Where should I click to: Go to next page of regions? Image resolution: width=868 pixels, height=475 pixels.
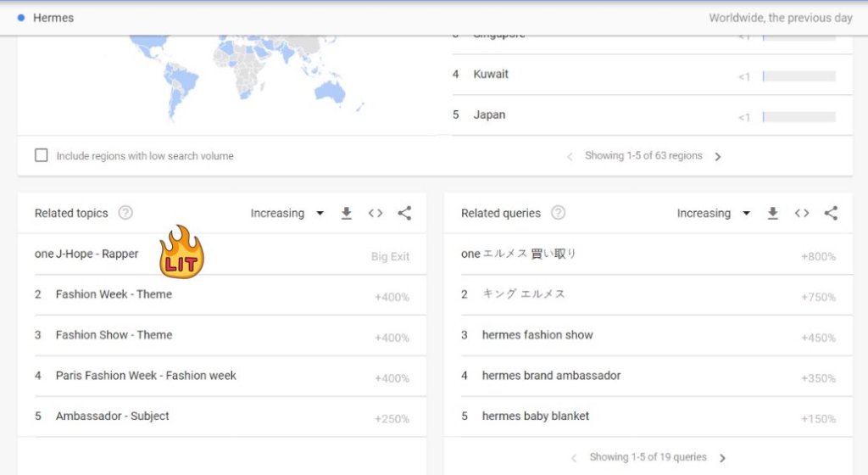point(718,157)
